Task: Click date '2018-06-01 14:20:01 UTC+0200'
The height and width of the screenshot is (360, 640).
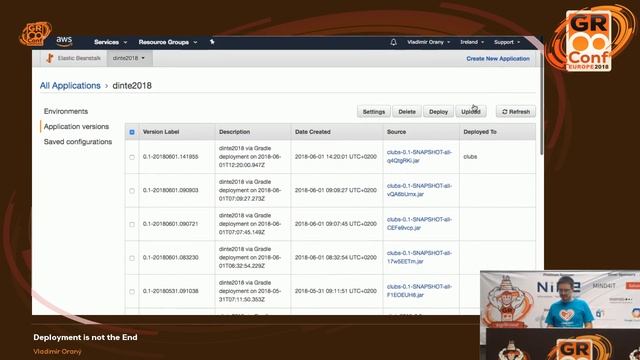Action: [x=336, y=156]
